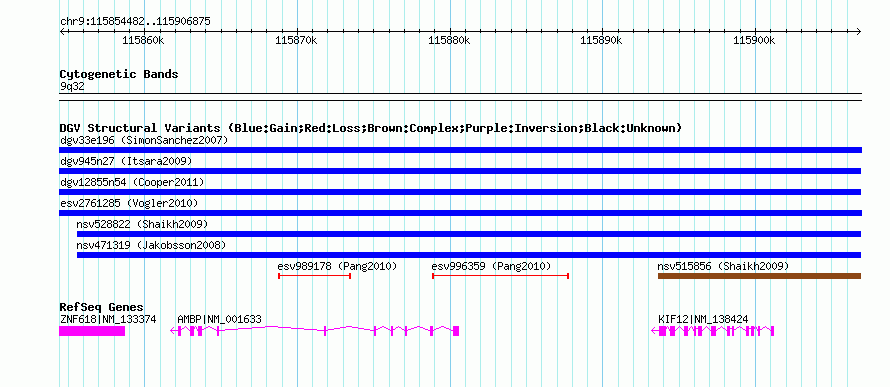Select the brown complex variant bar nsv515856

click(759, 276)
